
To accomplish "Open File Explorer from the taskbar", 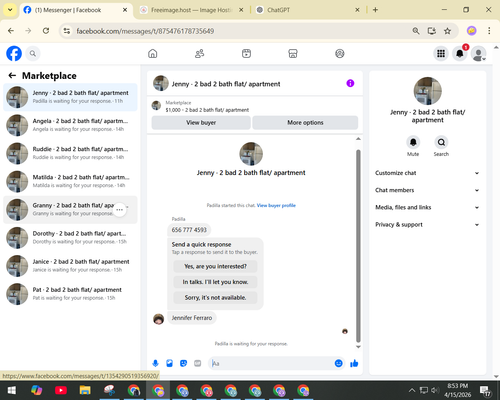I will click(85, 390).
